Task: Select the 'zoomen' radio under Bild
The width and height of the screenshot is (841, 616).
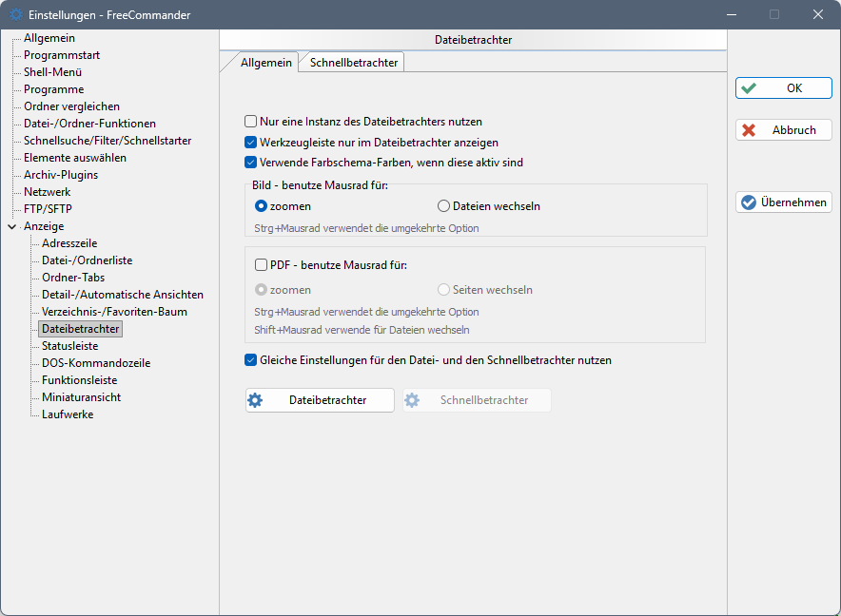Action: [x=262, y=206]
